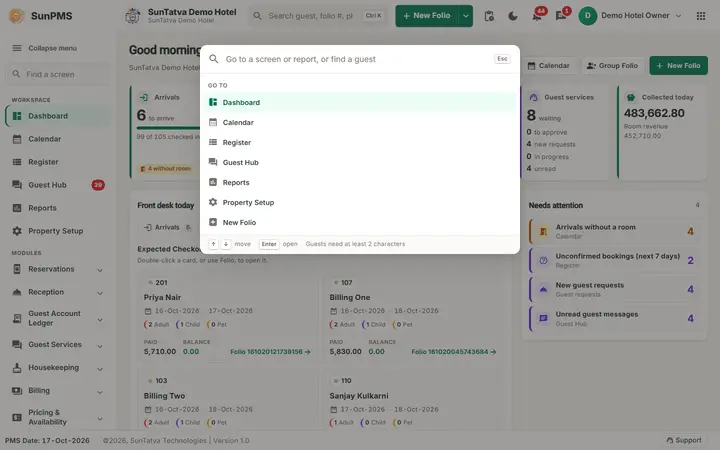Click the Arrivals without a room icon

[543, 231]
